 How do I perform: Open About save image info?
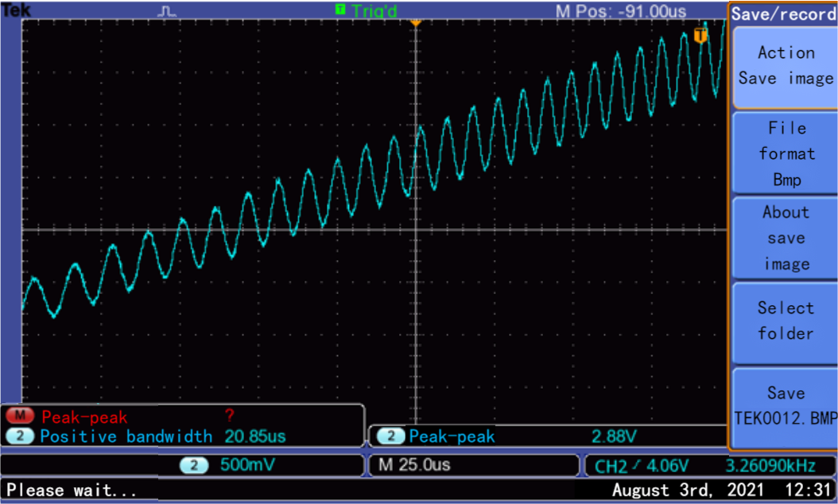(785, 238)
